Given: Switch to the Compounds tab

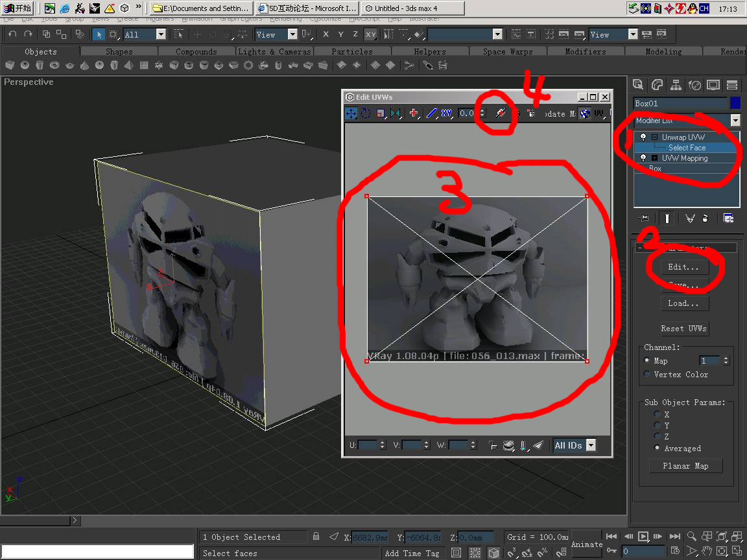Looking at the screenshot, I should [196, 51].
